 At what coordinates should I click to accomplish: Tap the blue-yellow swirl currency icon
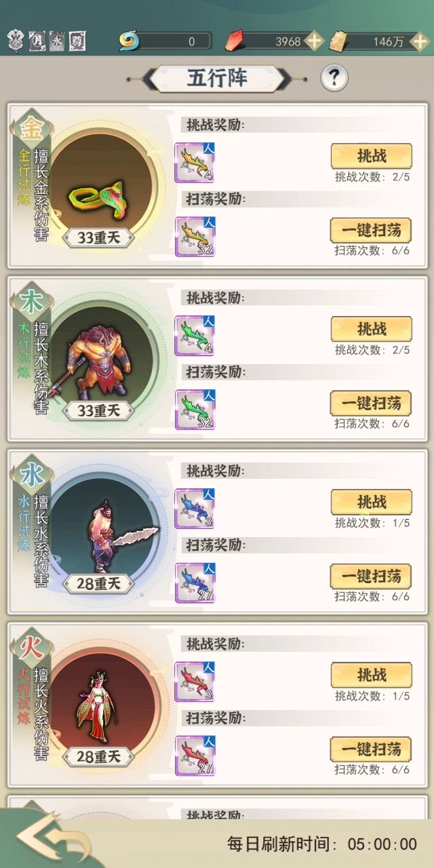coord(129,41)
